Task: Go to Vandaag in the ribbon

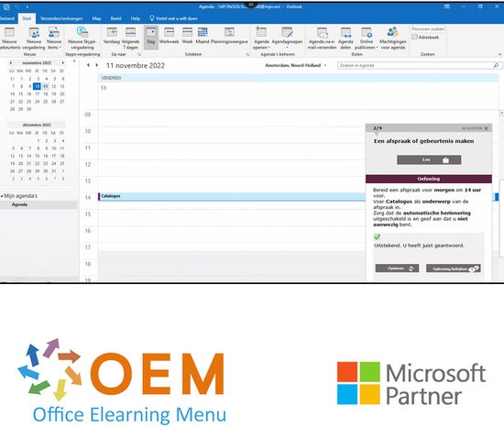Action: click(111, 36)
